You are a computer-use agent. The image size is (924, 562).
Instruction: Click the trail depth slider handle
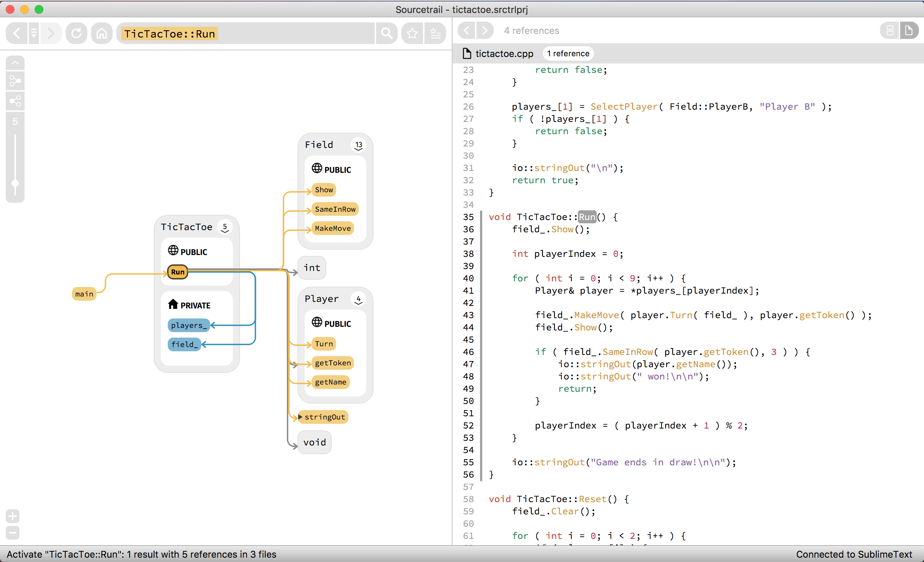(15, 183)
